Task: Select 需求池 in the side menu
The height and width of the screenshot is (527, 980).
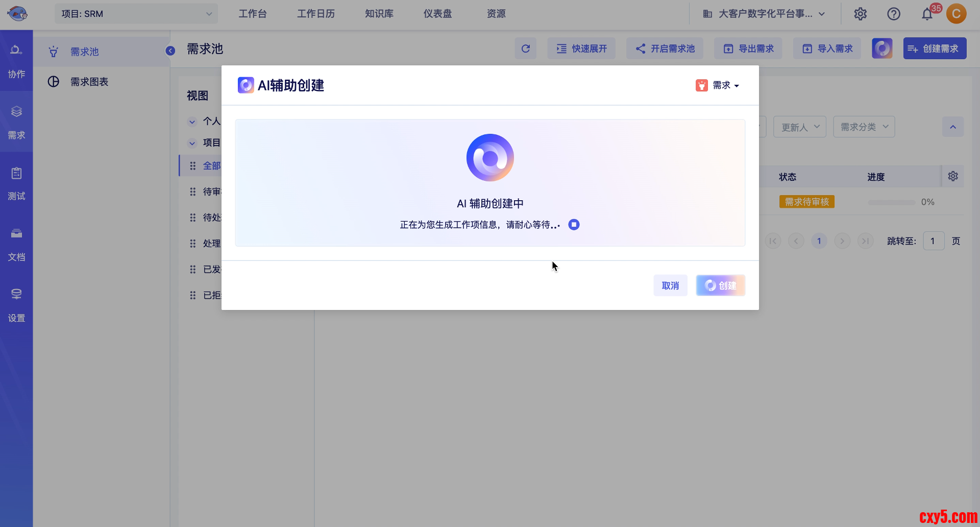Action: point(102,52)
